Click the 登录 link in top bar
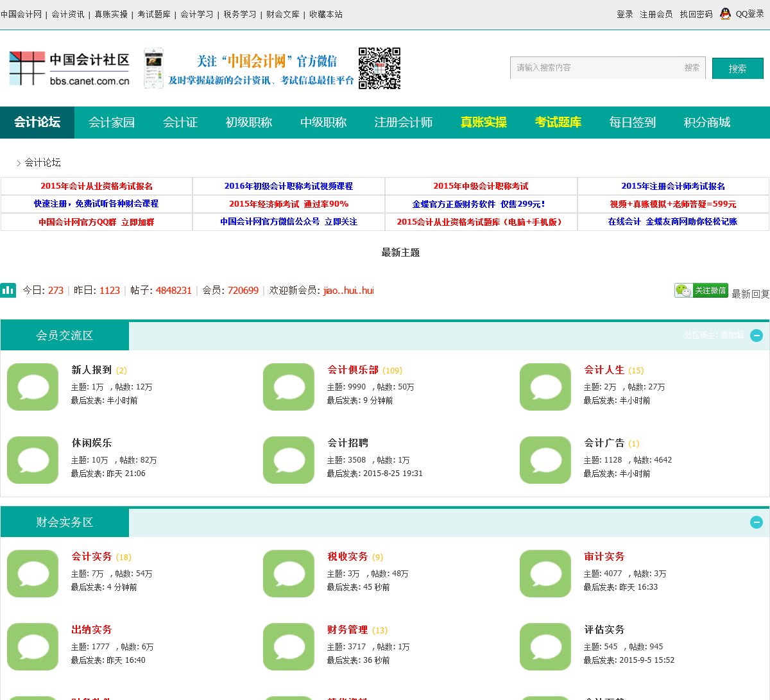The width and height of the screenshot is (770, 700). click(625, 14)
